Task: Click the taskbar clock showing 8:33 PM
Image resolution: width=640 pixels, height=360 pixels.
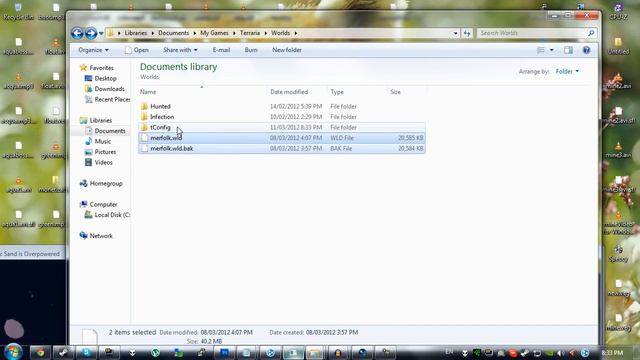Action: coord(612,353)
